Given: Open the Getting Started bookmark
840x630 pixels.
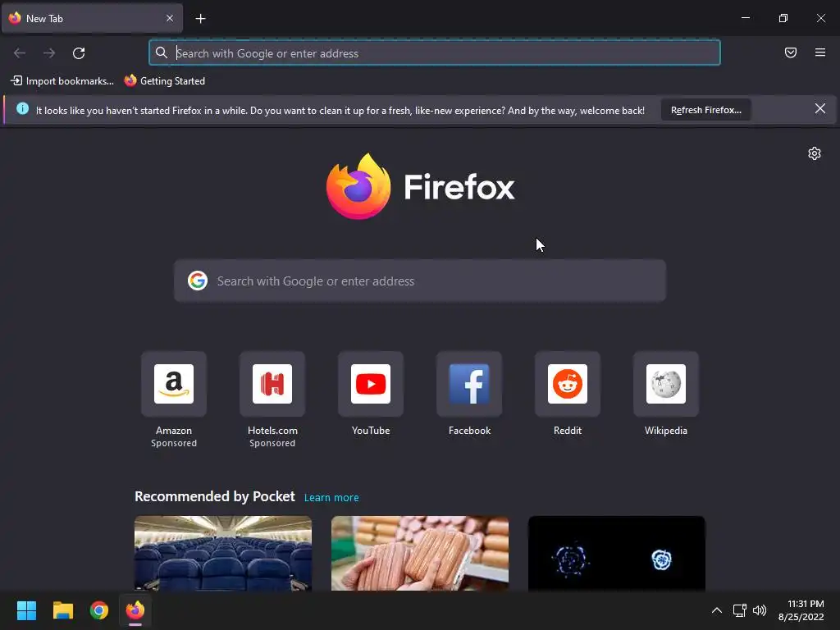Looking at the screenshot, I should 165,81.
